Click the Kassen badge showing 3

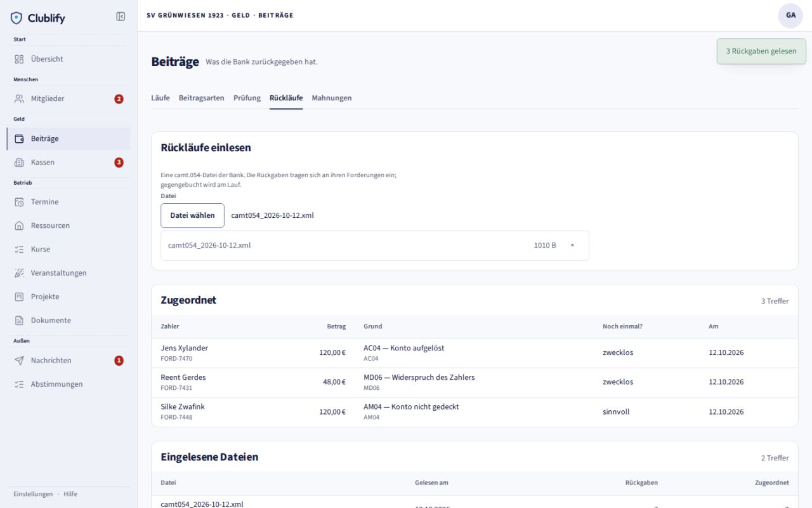tap(119, 163)
